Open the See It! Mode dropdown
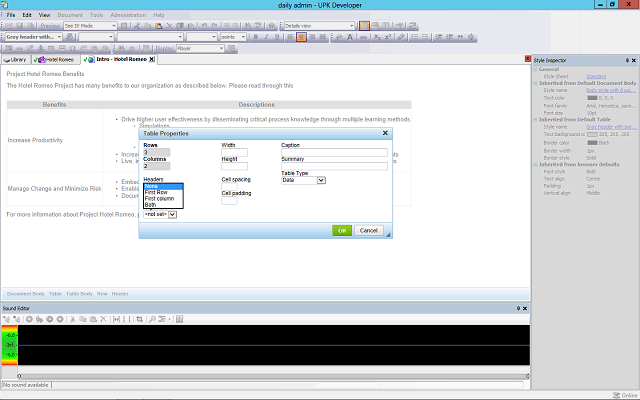The height and width of the screenshot is (400, 640). tap(114, 26)
